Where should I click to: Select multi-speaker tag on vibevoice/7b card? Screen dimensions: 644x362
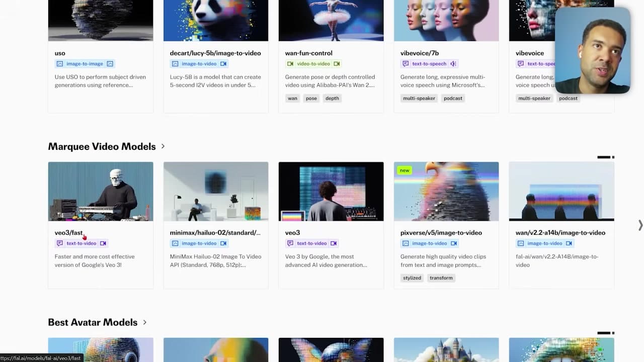419,99
